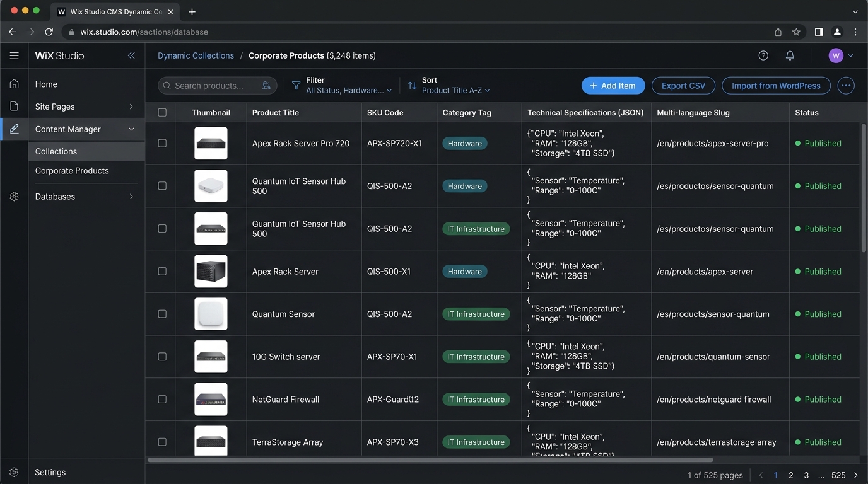868x484 pixels.
Task: Check the 10G Switch server row
Action: pyautogui.click(x=162, y=357)
